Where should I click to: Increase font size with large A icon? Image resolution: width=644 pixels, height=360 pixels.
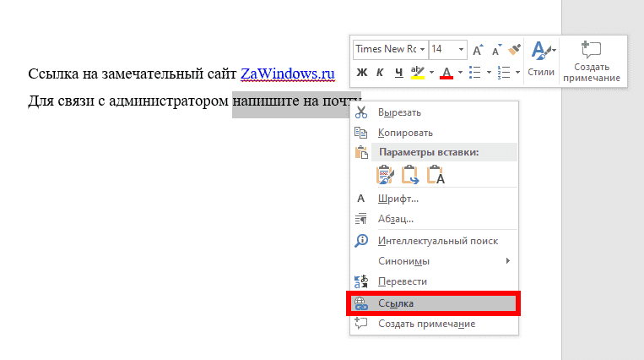pos(478,50)
